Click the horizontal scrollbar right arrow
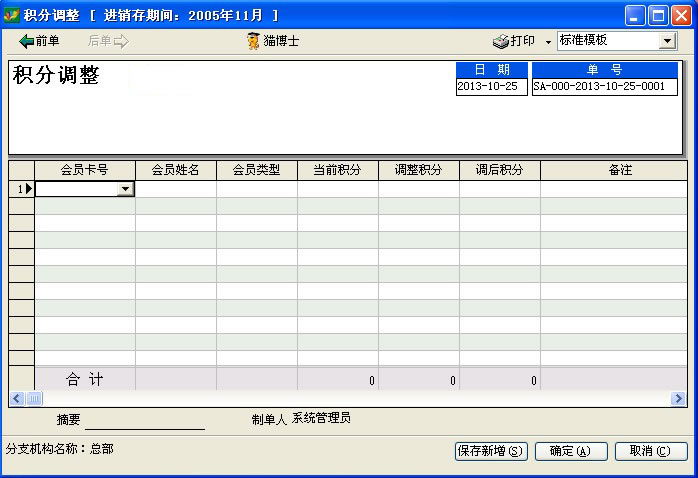 tap(678, 398)
